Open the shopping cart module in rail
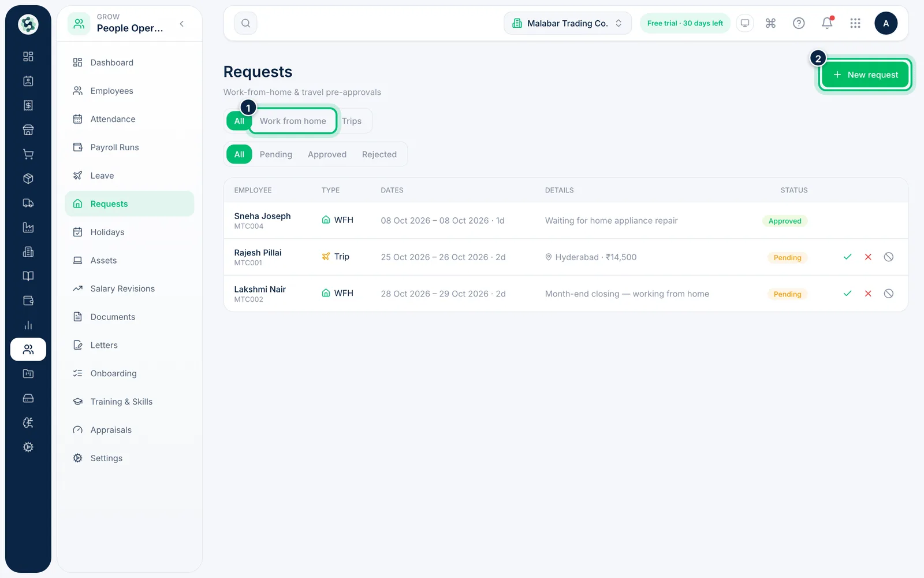Viewport: 924px width, 578px height. (x=28, y=154)
